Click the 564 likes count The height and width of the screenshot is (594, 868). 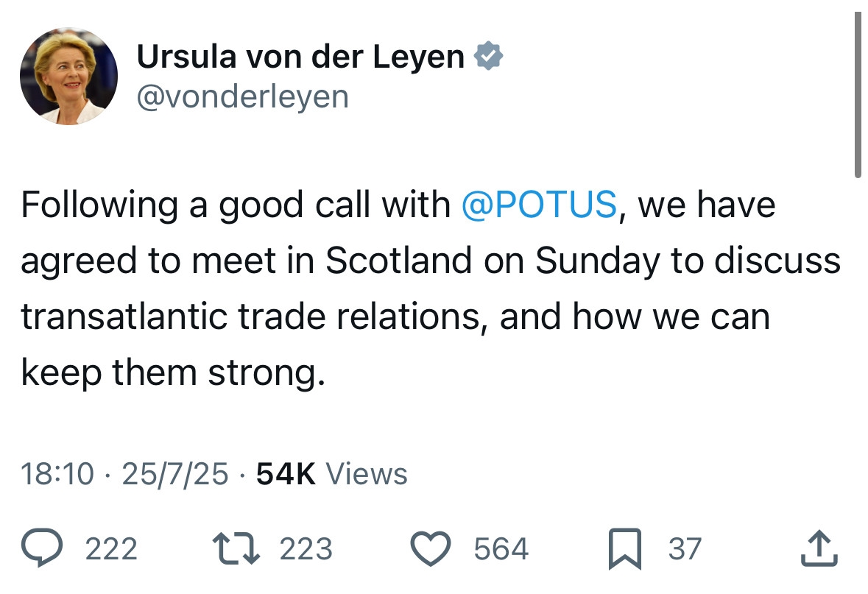[501, 550]
